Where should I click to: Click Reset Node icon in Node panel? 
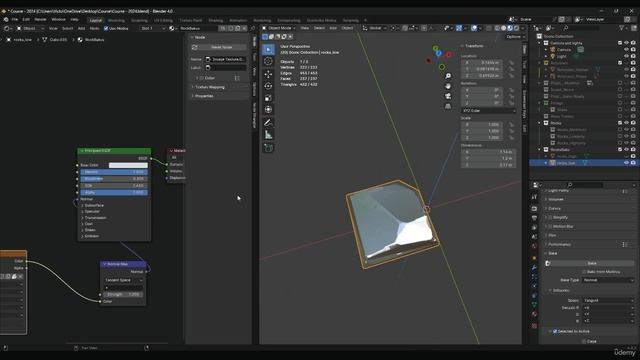coord(195,47)
